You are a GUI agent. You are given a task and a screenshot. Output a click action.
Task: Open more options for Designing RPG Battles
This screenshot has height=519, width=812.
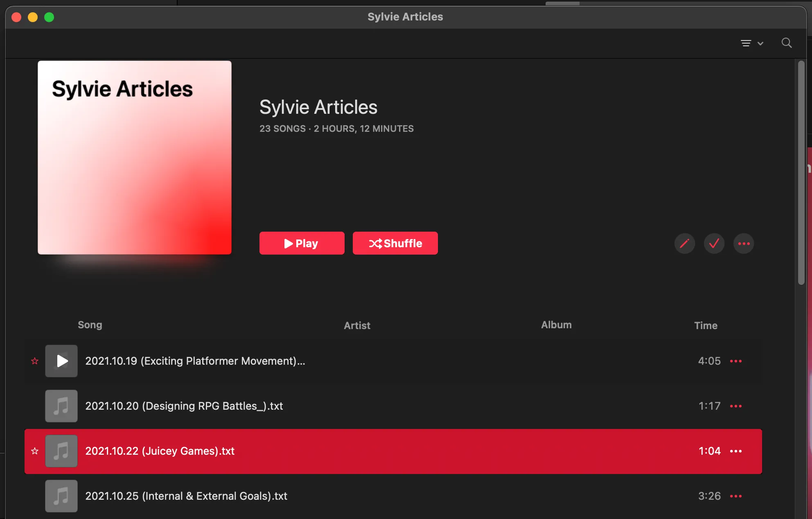tap(736, 406)
